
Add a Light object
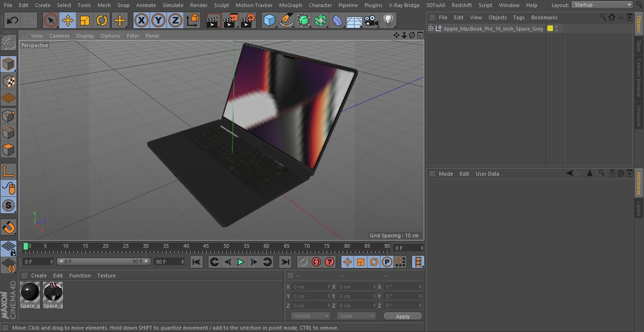pos(388,20)
